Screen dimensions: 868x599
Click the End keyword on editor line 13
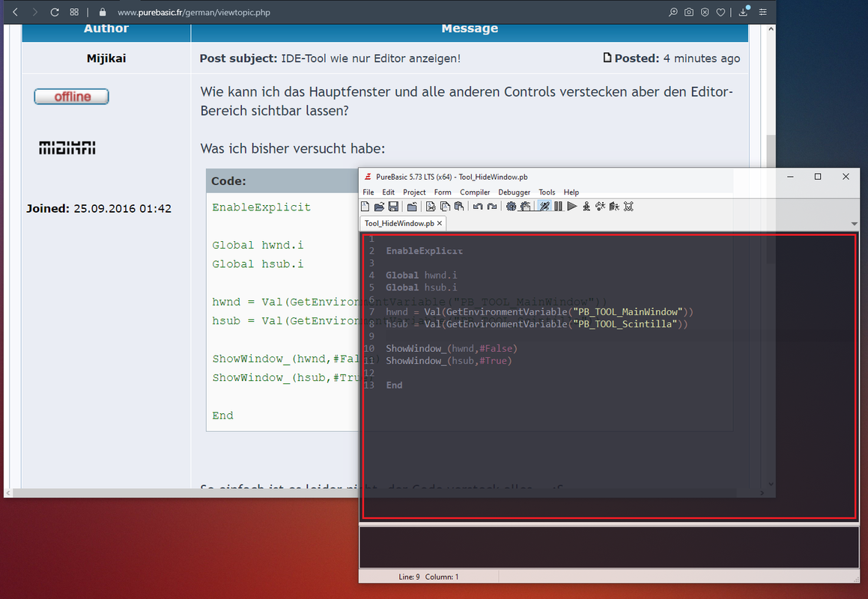394,385
